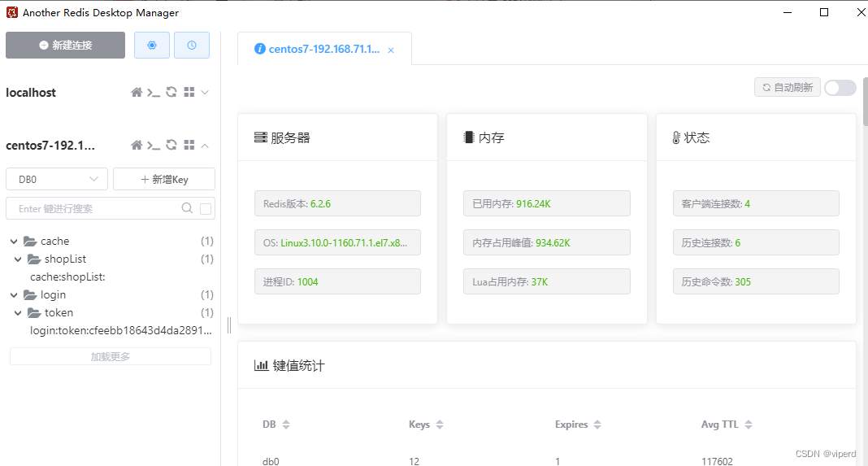The width and height of the screenshot is (868, 466).
Task: Click the 自动刷新 auto refresh button
Action: [788, 88]
